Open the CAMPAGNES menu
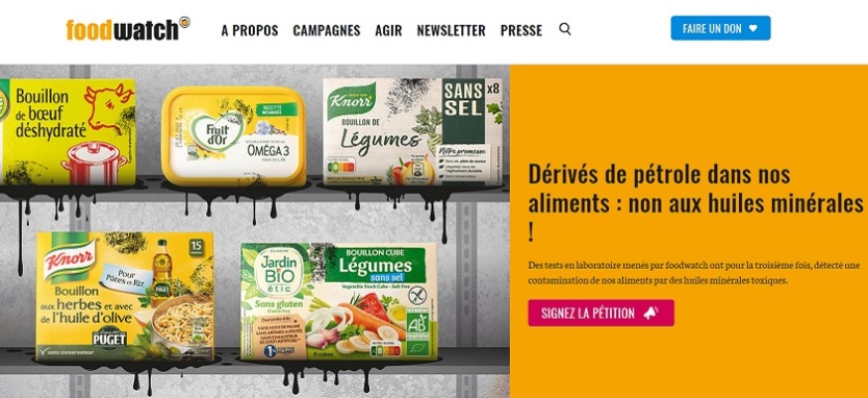Image resolution: width=868 pixels, height=398 pixels. click(326, 31)
